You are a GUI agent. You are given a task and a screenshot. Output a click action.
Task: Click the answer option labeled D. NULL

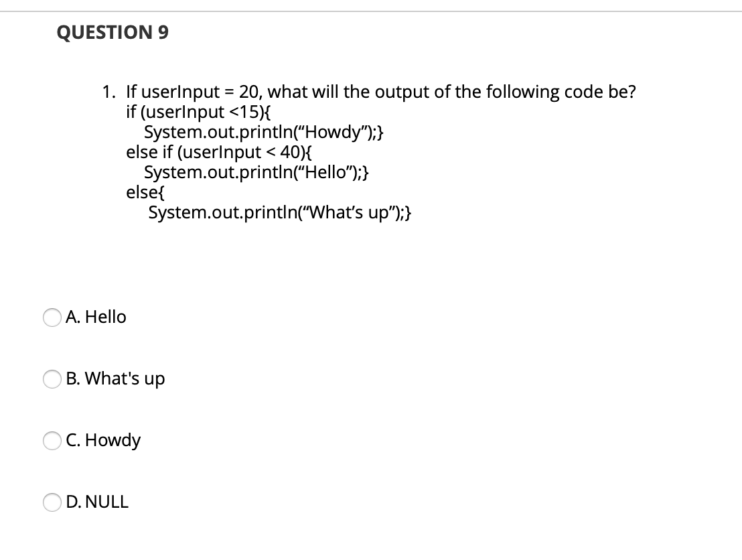point(98,502)
